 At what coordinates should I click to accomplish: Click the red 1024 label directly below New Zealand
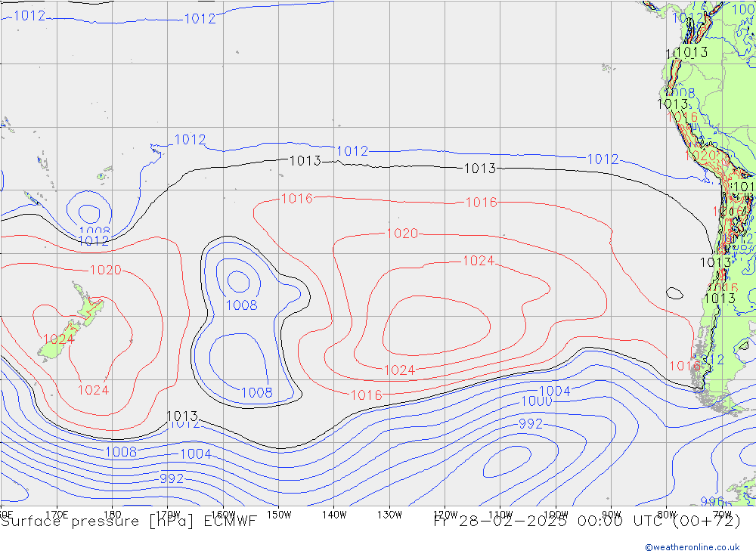coord(94,390)
